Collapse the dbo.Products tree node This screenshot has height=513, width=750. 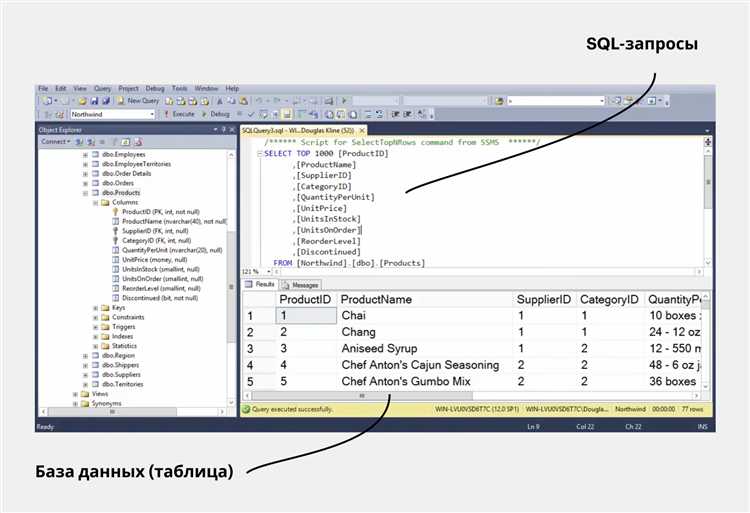coord(85,193)
